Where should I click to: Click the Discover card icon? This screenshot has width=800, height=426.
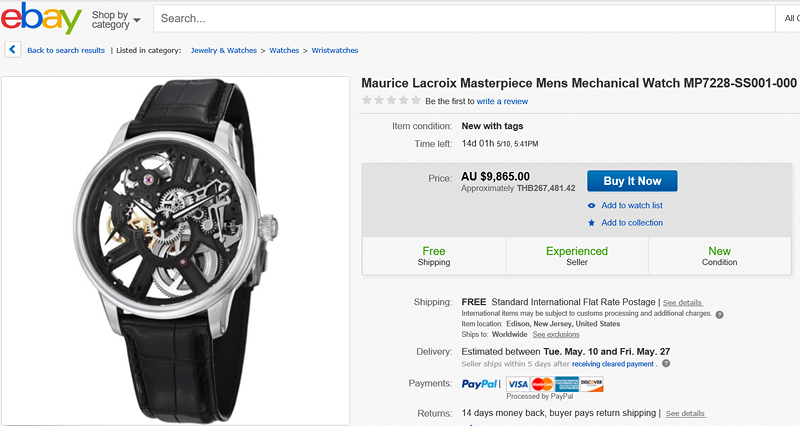pyautogui.click(x=592, y=384)
